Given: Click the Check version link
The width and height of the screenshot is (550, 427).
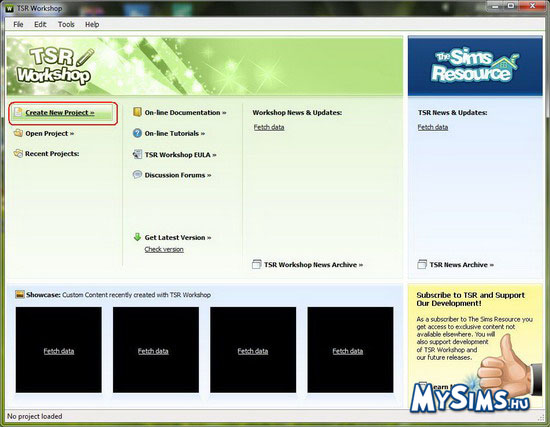Looking at the screenshot, I should (x=164, y=249).
